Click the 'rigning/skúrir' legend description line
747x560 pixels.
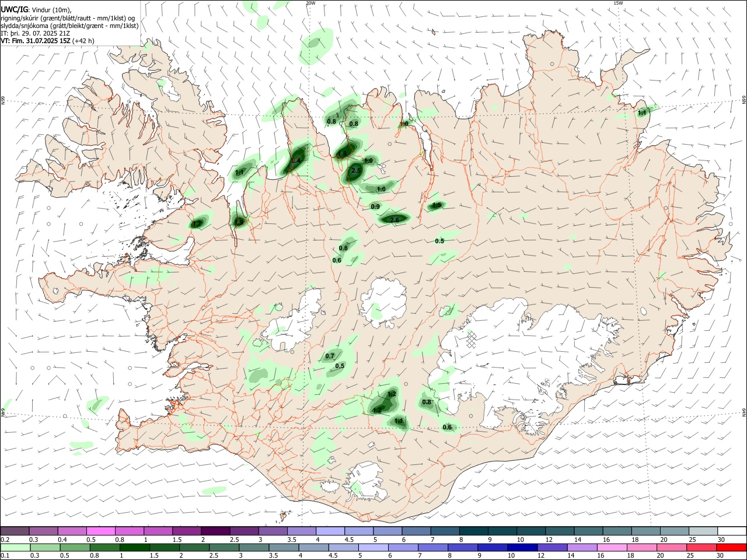pos(68,18)
